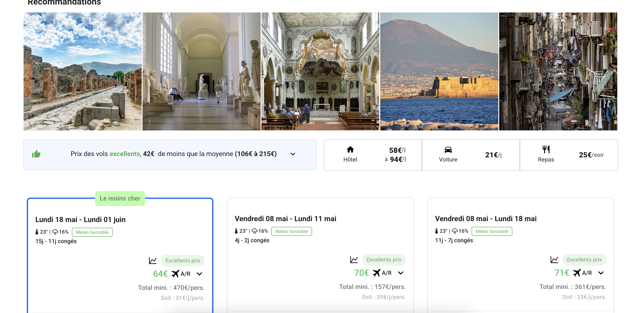Viewport: 644px width, 313px height.
Task: Open the Vesuvius and castle photo
Action: coord(439,71)
